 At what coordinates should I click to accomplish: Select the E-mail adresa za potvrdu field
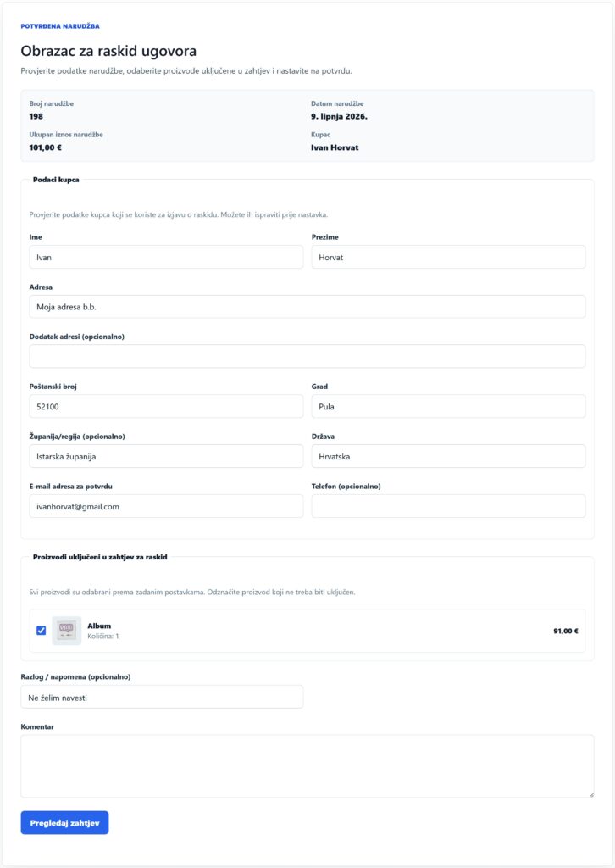(x=167, y=507)
